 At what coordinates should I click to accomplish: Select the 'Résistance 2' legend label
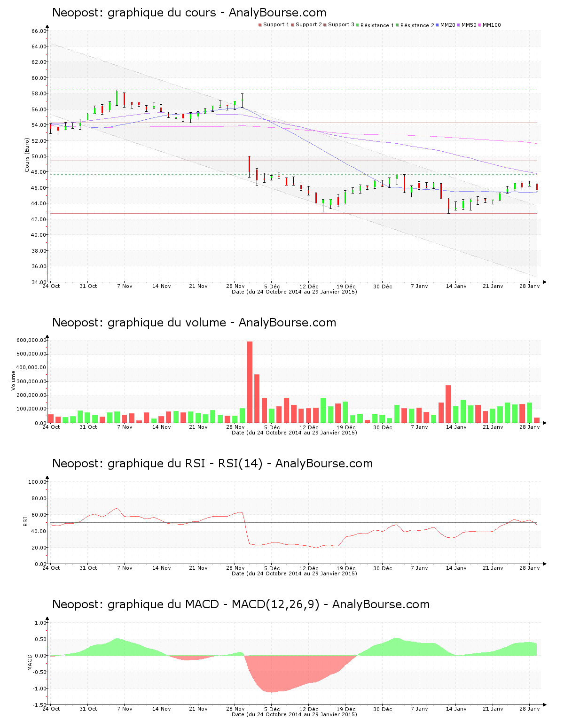pyautogui.click(x=417, y=25)
